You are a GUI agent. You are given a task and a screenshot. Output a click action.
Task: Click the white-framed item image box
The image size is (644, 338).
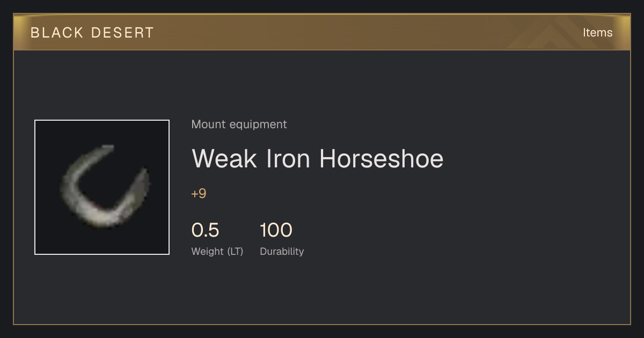click(102, 187)
